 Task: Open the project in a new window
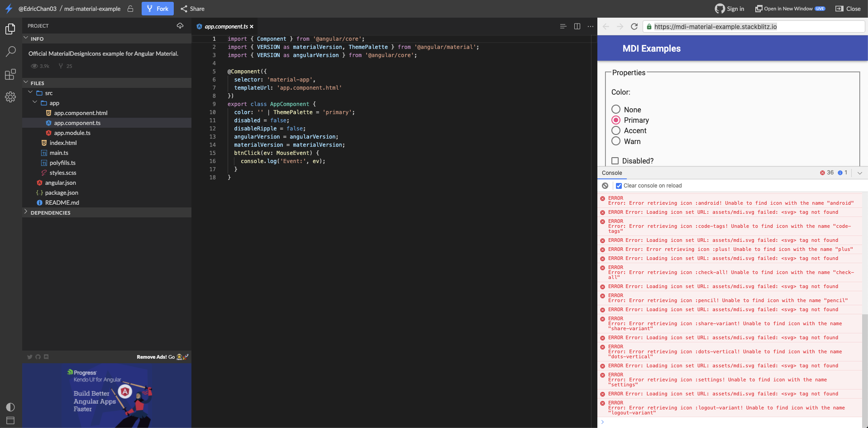(x=790, y=8)
